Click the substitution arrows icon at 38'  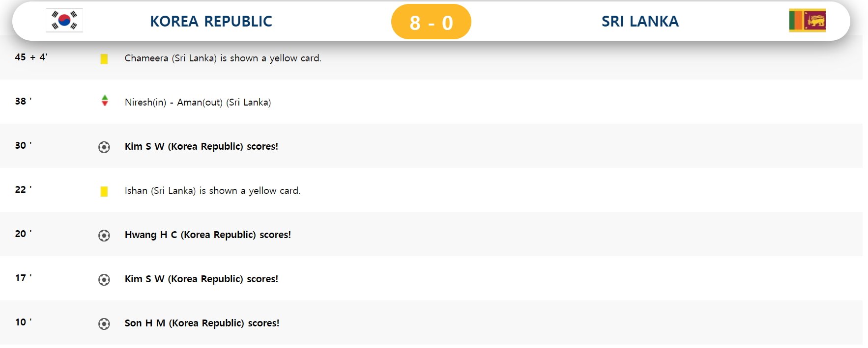click(105, 101)
